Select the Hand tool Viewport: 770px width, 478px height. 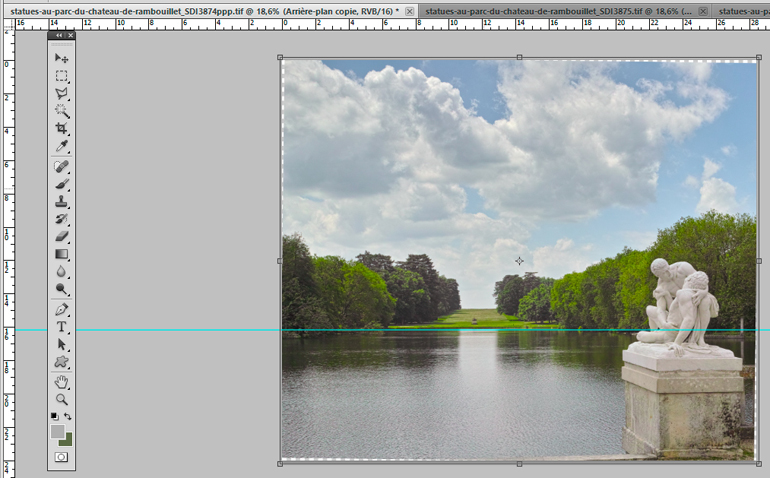point(61,382)
